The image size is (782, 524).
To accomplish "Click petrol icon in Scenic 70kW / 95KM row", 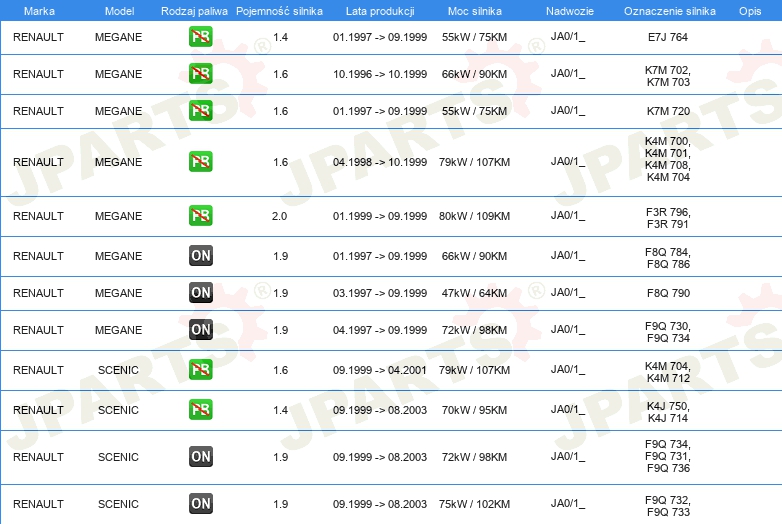I will 200,409.
